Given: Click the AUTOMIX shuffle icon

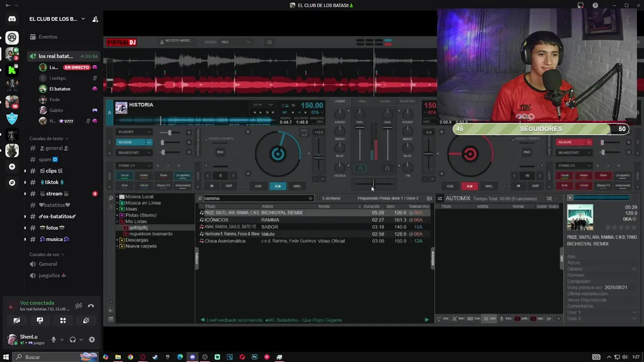Looking at the screenshot, I should (x=439, y=198).
